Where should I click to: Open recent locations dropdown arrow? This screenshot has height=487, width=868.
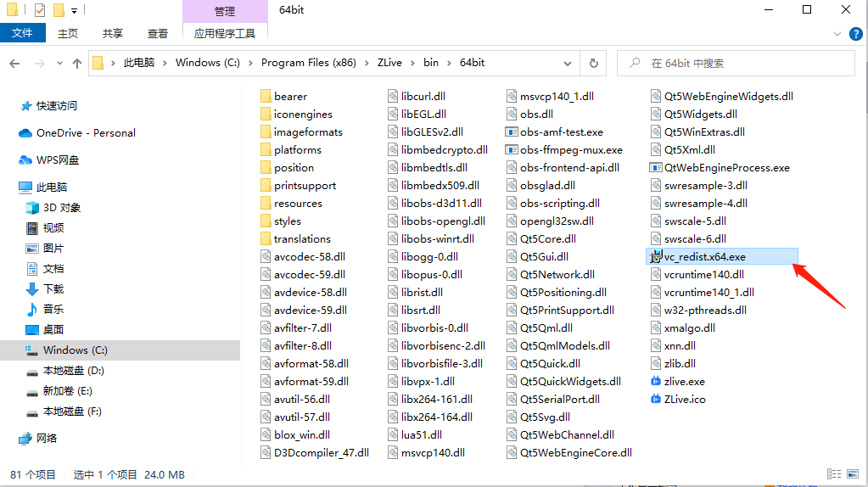click(59, 64)
